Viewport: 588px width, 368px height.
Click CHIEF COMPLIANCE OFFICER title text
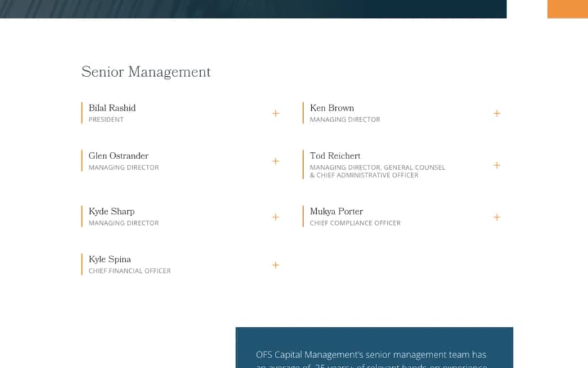(x=355, y=223)
